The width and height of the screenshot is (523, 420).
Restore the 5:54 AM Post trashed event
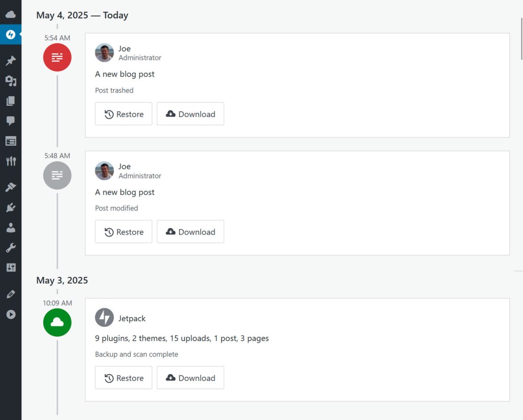point(124,114)
